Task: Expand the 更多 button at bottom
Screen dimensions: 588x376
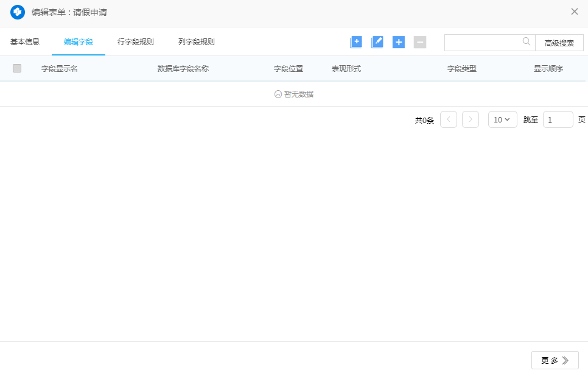Action: pyautogui.click(x=555, y=360)
